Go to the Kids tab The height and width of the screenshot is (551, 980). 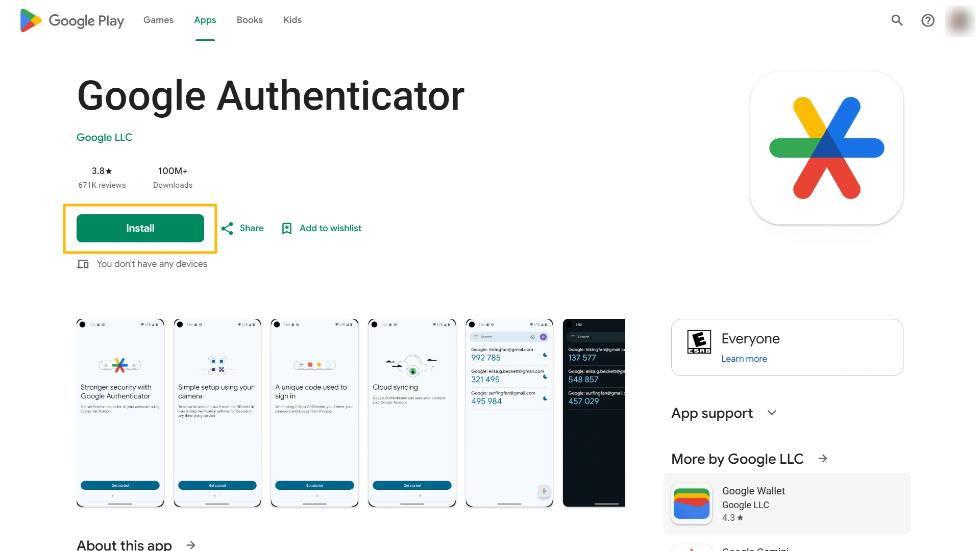click(292, 20)
